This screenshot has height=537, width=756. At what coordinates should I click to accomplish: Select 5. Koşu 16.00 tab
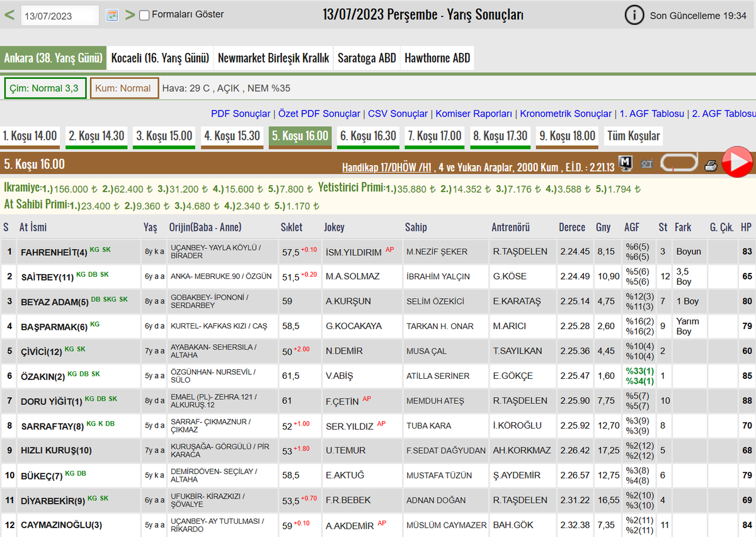pyautogui.click(x=300, y=136)
